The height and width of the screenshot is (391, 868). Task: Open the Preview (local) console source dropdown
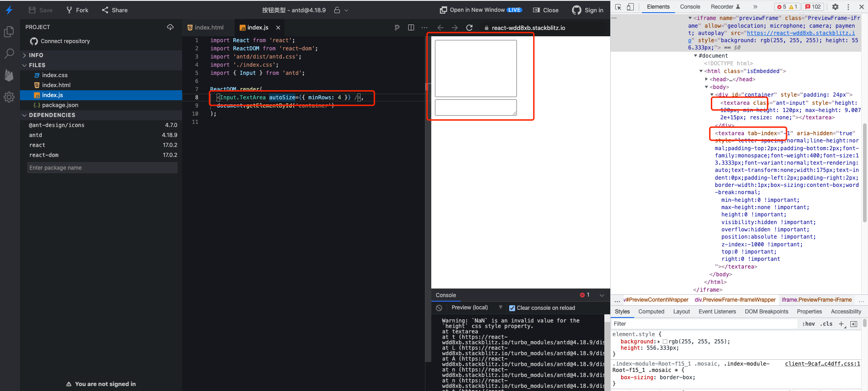477,308
